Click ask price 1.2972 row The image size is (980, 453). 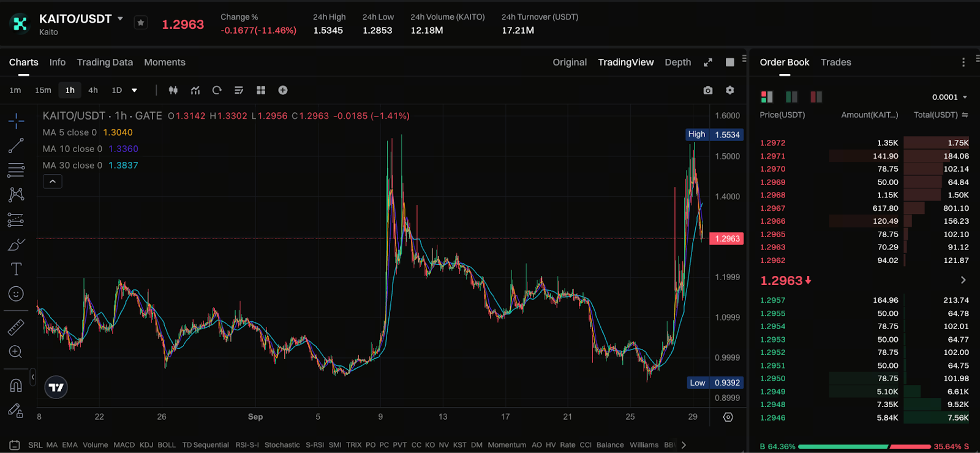864,143
